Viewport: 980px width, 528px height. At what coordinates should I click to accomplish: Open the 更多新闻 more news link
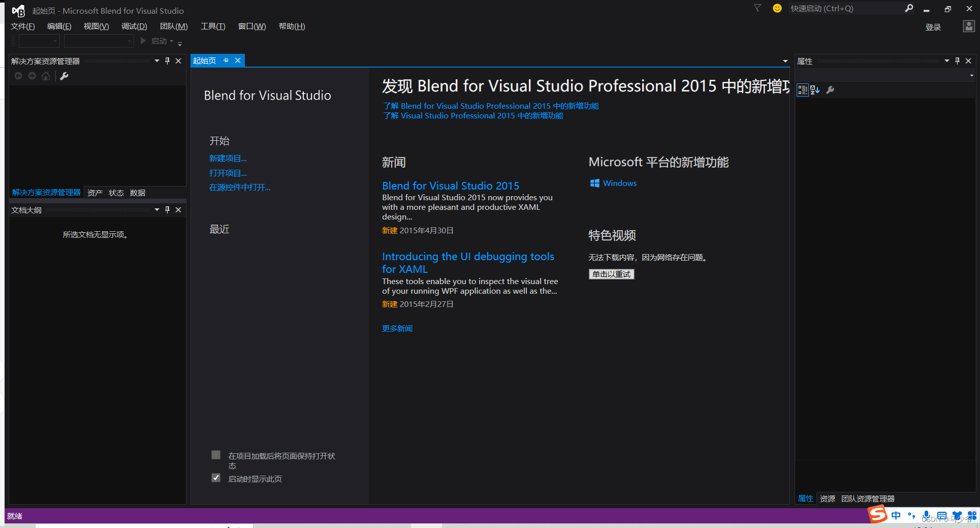pyautogui.click(x=397, y=329)
